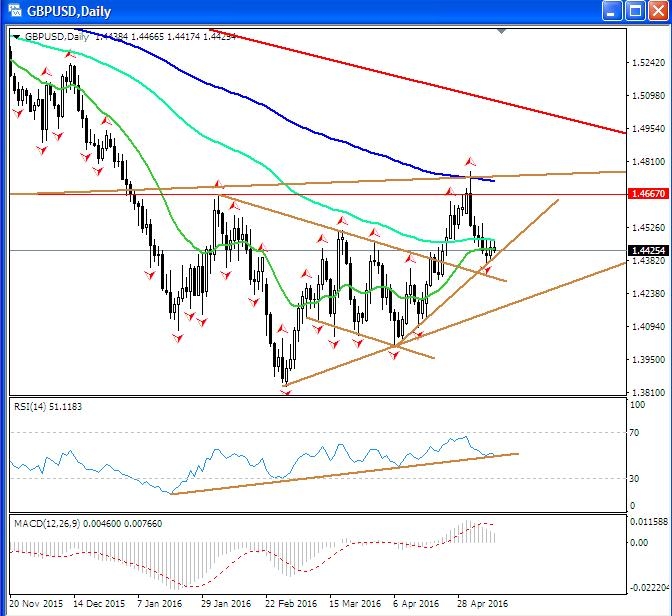Open the GBPUSD,Daily dropdown arrow in chart corner

point(17,37)
